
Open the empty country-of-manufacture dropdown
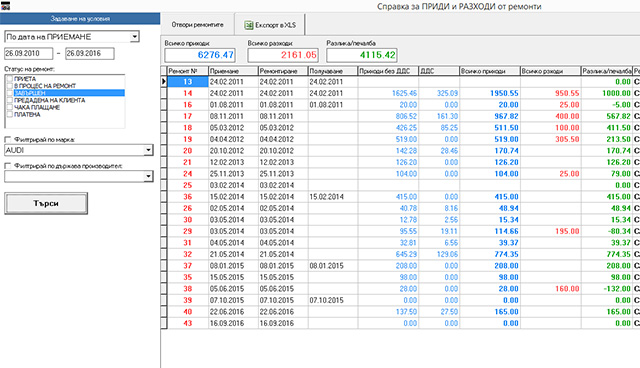pyautogui.click(x=149, y=176)
